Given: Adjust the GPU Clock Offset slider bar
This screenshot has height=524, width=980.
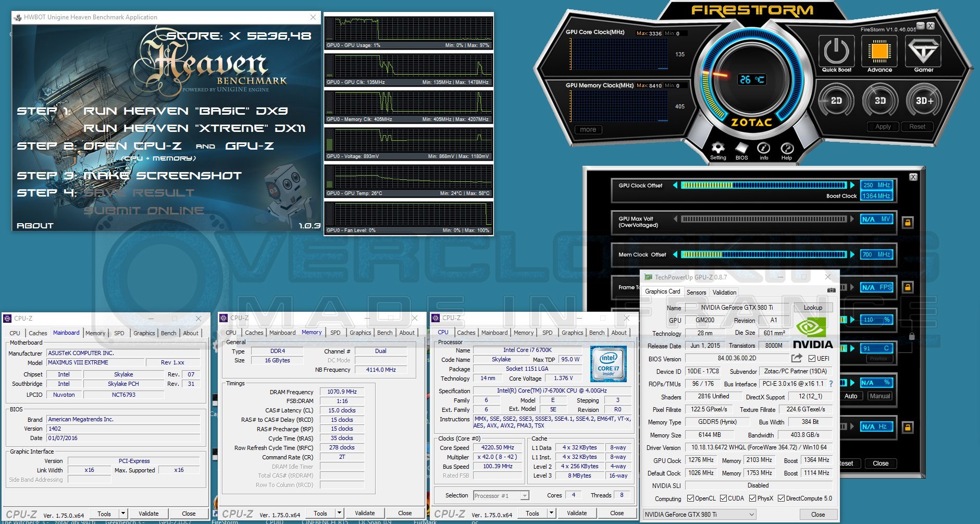Looking at the screenshot, I should click(x=764, y=185).
